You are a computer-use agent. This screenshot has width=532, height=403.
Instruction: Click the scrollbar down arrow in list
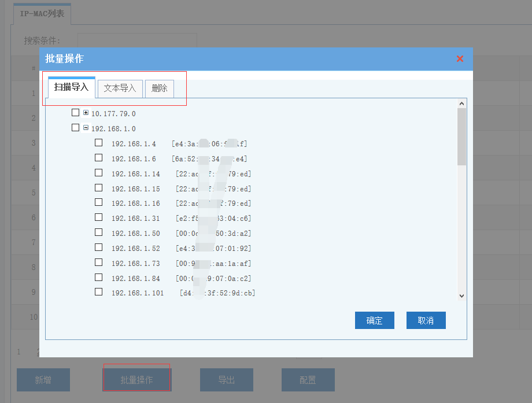[x=461, y=295]
